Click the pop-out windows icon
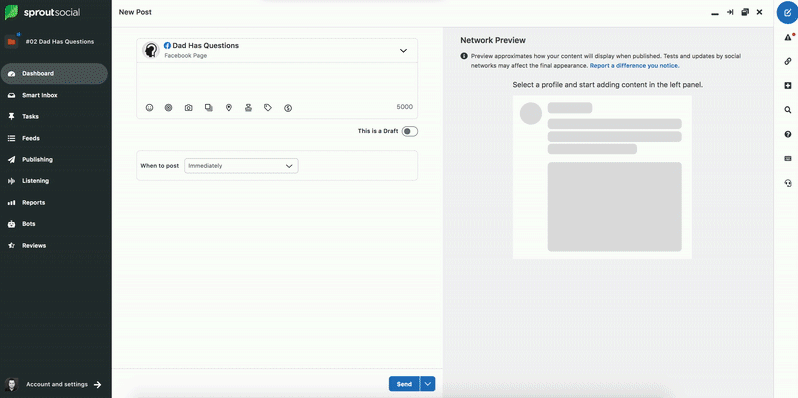This screenshot has height=398, width=798. [x=745, y=12]
